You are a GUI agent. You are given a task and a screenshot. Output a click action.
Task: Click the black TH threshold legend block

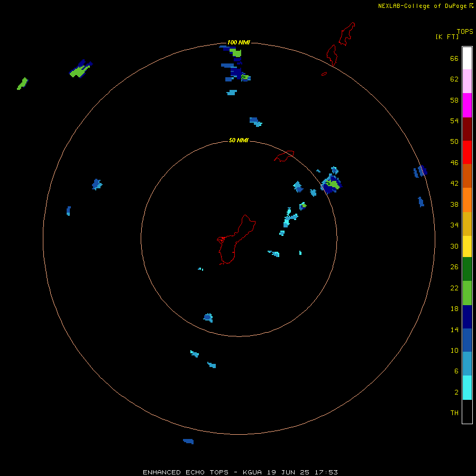click(467, 411)
